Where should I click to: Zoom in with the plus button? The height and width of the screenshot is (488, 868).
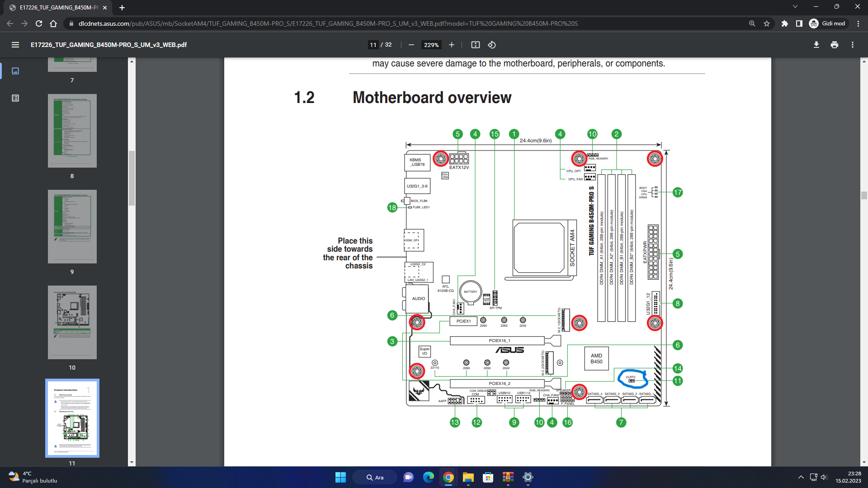coord(451,45)
